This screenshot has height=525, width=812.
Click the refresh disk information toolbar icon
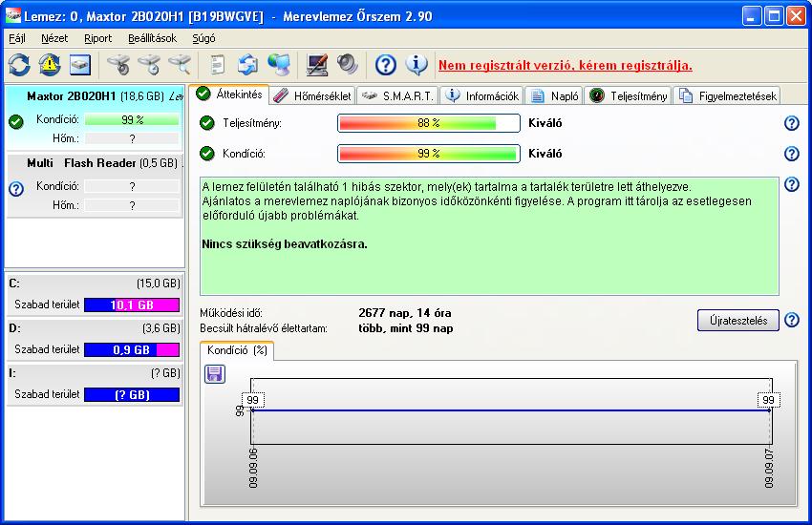coord(19,65)
